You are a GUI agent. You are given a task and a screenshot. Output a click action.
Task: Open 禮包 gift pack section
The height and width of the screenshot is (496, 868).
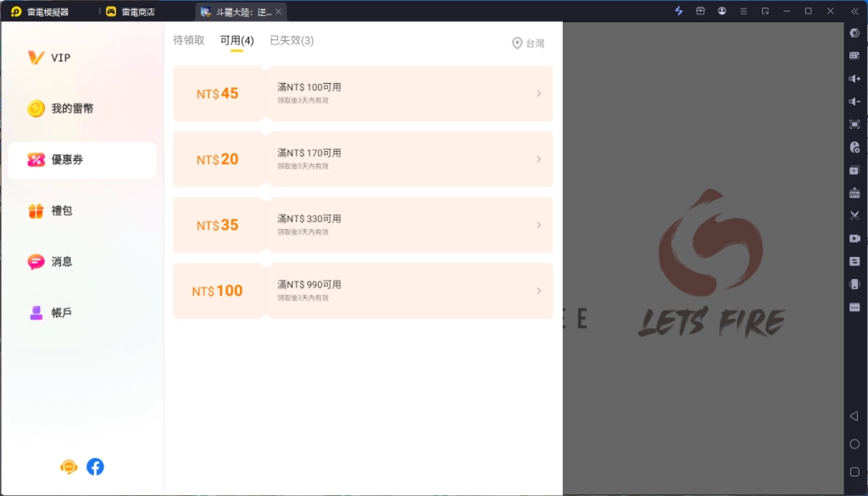pyautogui.click(x=50, y=211)
